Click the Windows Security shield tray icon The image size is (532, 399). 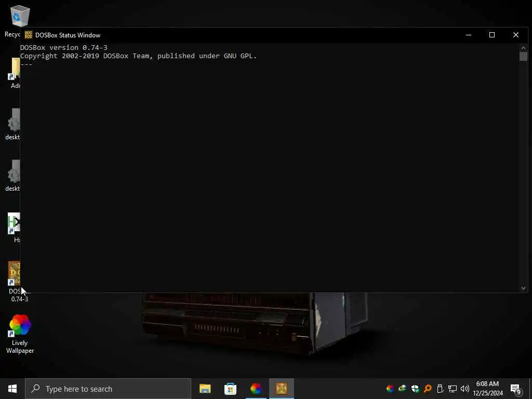pos(415,389)
